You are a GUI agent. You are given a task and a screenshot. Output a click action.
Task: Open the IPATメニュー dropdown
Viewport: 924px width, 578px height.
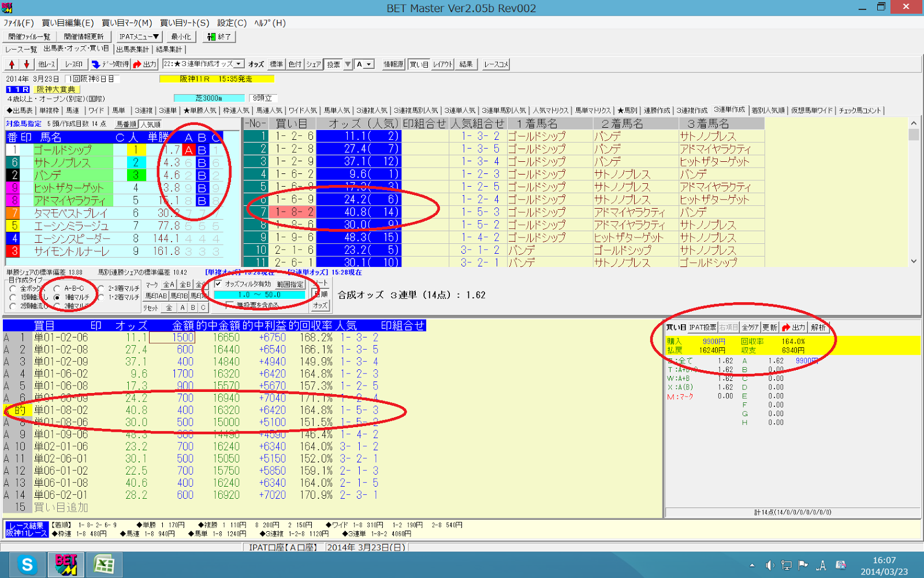[x=139, y=36]
